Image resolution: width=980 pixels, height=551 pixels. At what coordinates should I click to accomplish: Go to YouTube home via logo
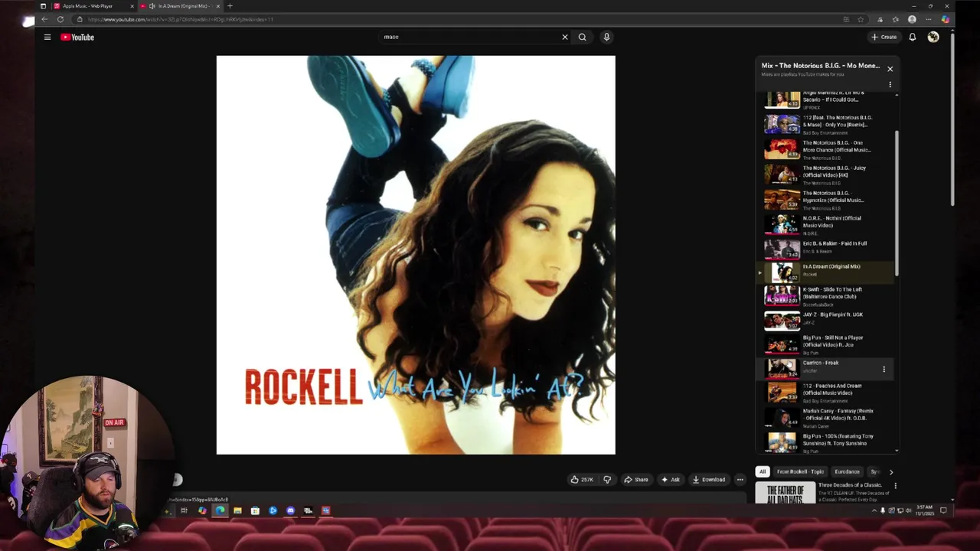pyautogui.click(x=77, y=37)
